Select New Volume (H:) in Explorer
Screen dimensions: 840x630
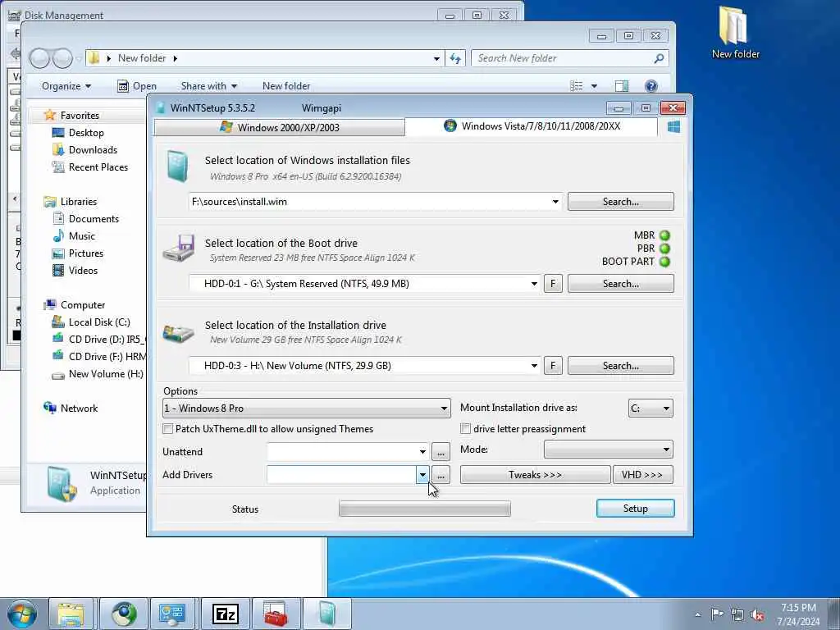[x=98, y=374]
